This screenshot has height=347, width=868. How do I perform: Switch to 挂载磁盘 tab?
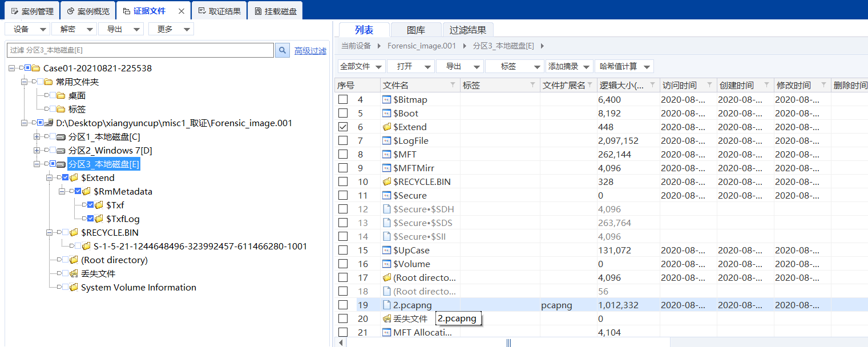(276, 11)
